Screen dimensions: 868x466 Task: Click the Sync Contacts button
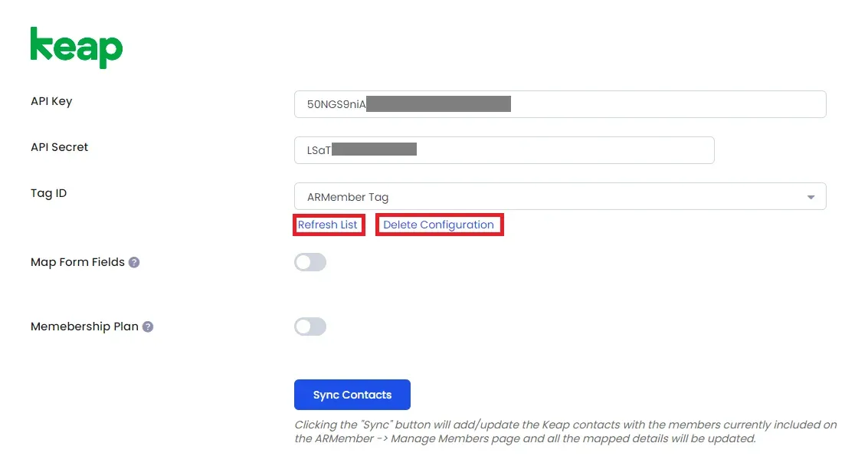tap(352, 395)
